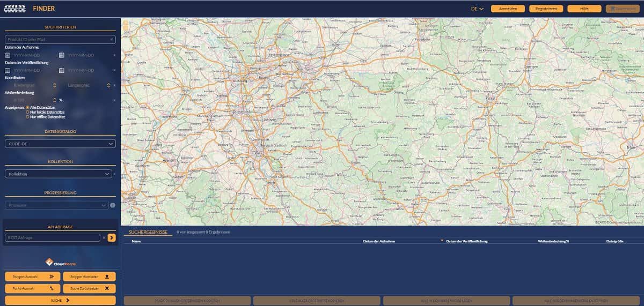Expand the Prozessor dropdown
644x306 pixels.
tap(57, 205)
